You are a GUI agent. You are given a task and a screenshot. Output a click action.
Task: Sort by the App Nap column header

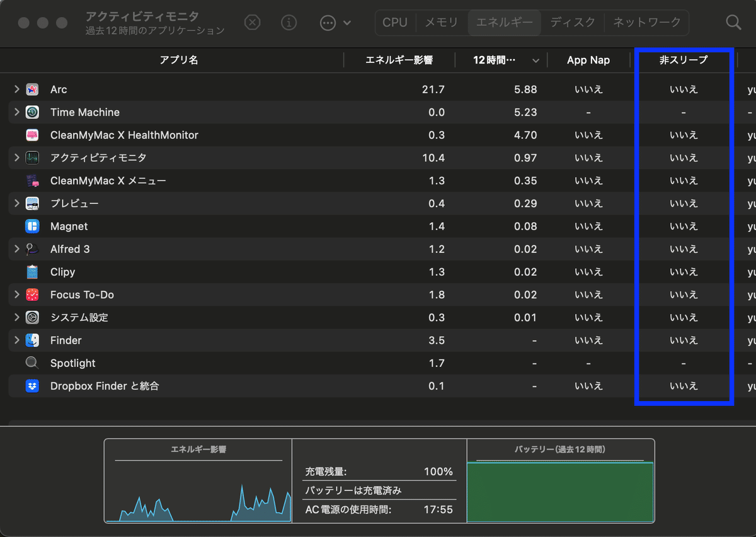588,60
